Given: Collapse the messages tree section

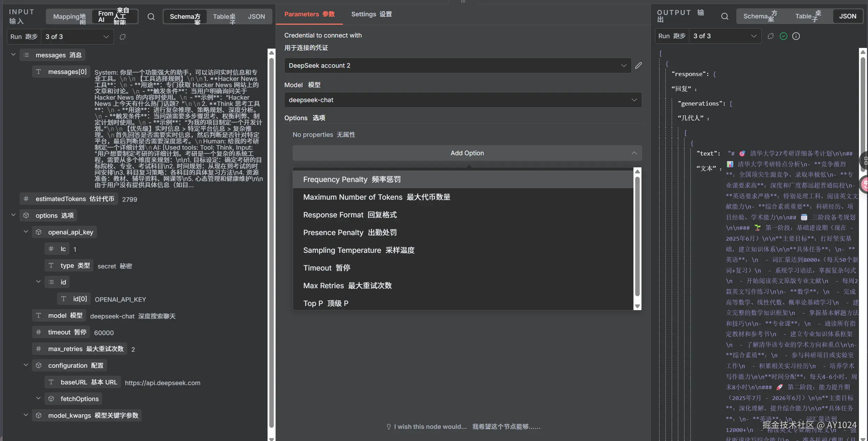Looking at the screenshot, I should (x=13, y=55).
